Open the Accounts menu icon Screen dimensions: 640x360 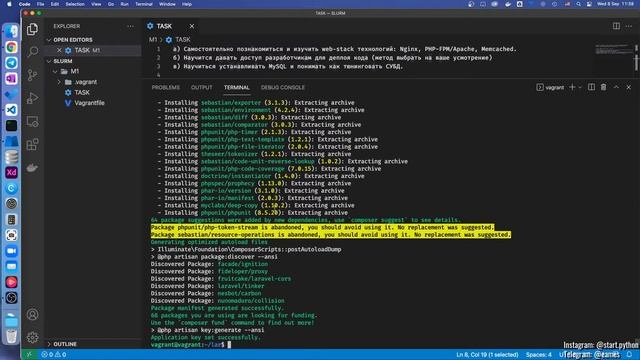click(x=32, y=314)
